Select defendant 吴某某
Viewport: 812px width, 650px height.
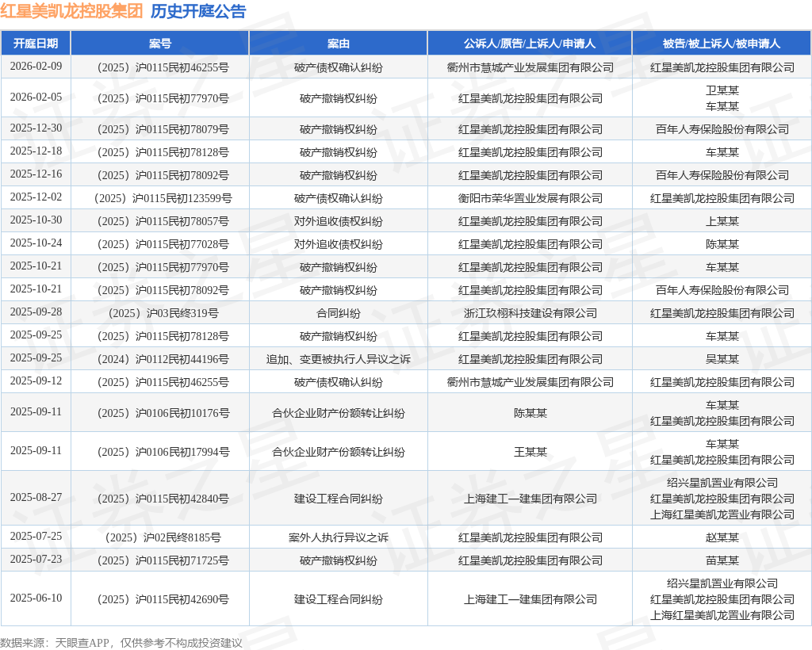point(722,359)
